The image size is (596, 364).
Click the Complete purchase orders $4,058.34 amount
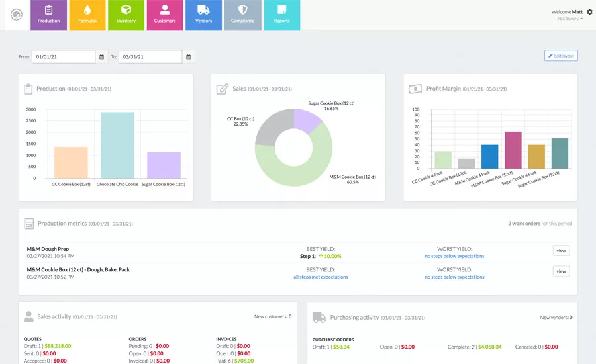pos(490,347)
